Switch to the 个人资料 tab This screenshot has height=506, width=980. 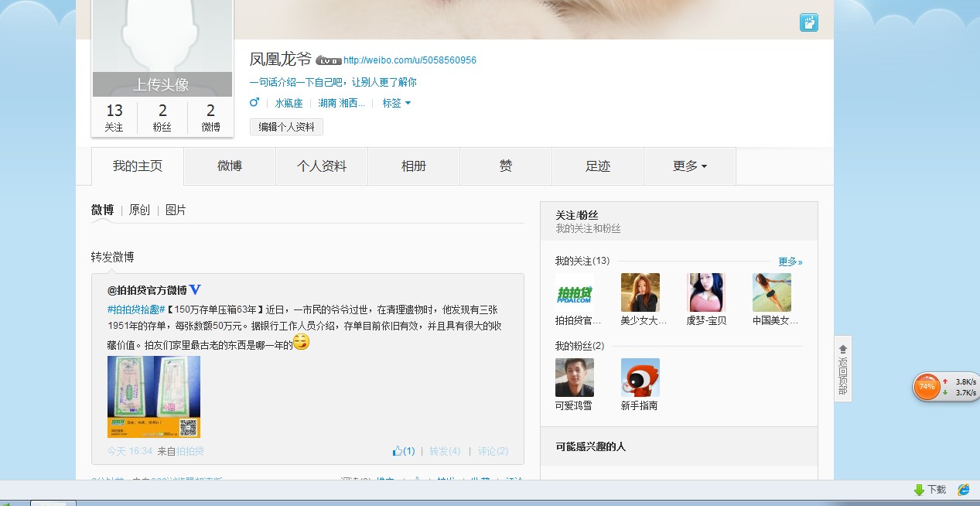322,166
